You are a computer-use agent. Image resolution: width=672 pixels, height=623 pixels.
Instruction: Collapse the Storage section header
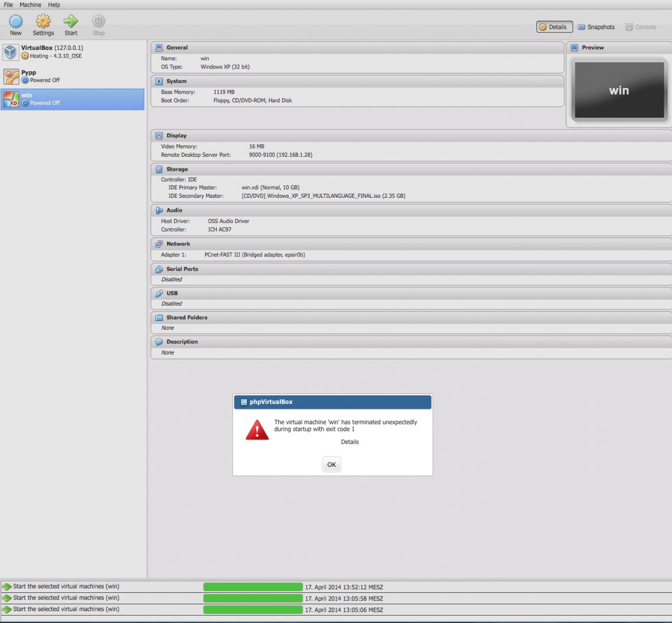point(411,169)
